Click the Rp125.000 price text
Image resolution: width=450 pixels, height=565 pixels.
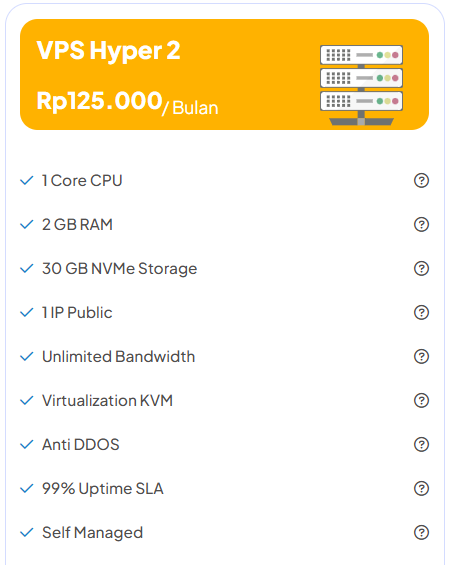[99, 101]
